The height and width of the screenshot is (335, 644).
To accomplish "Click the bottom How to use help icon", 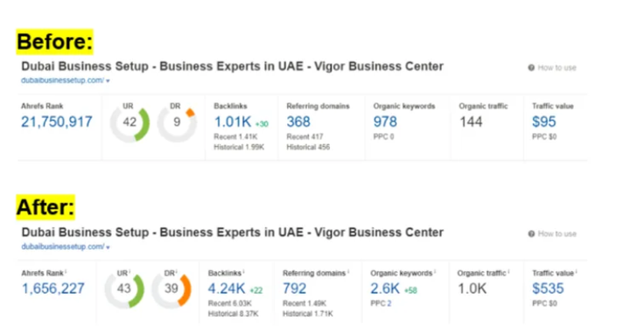I will [531, 234].
